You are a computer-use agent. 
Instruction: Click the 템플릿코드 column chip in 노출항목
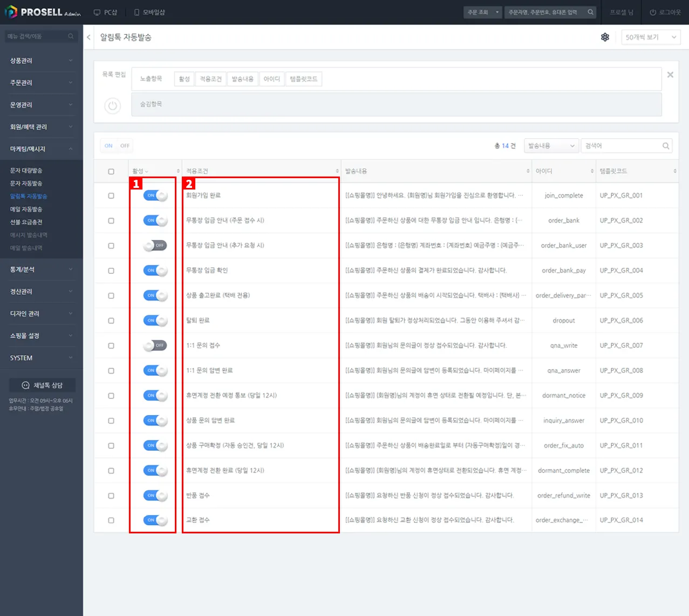click(304, 79)
